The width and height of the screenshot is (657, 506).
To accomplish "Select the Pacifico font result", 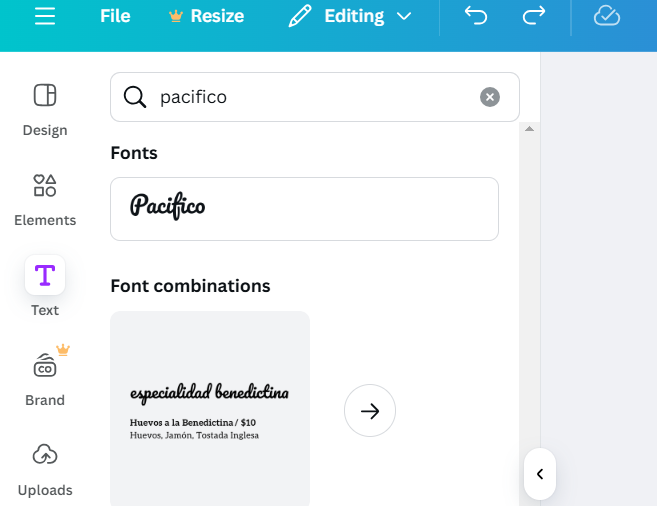I will 304,208.
